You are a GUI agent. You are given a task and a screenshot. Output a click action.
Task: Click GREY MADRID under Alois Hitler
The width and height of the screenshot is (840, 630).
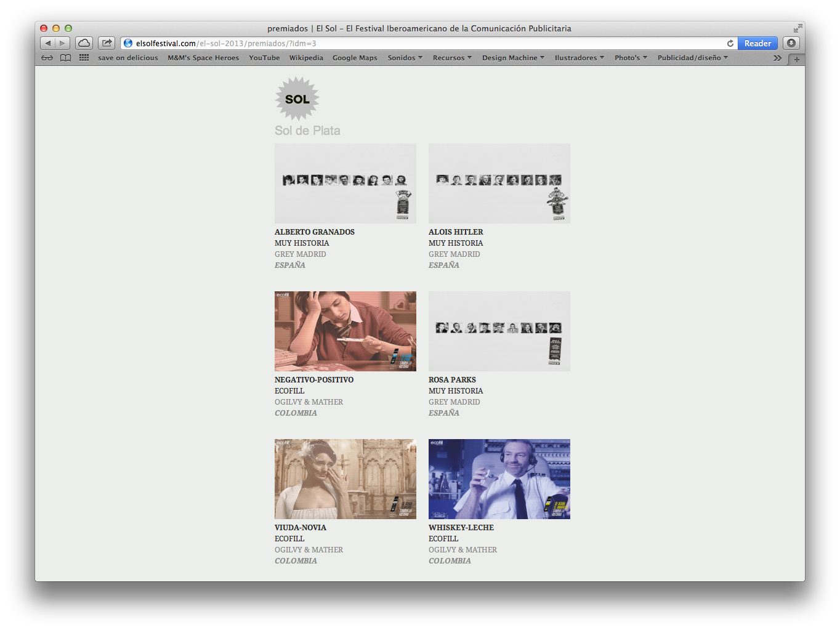(x=454, y=254)
